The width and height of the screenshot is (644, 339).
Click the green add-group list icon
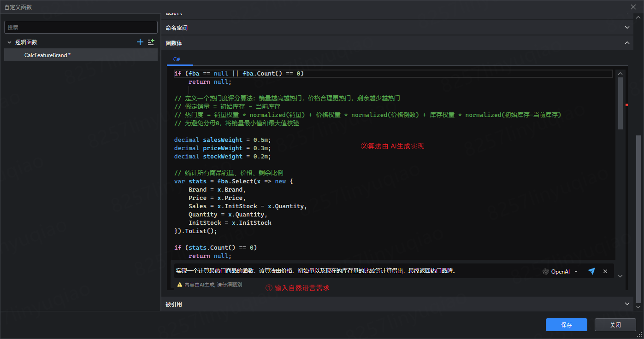pyautogui.click(x=151, y=42)
